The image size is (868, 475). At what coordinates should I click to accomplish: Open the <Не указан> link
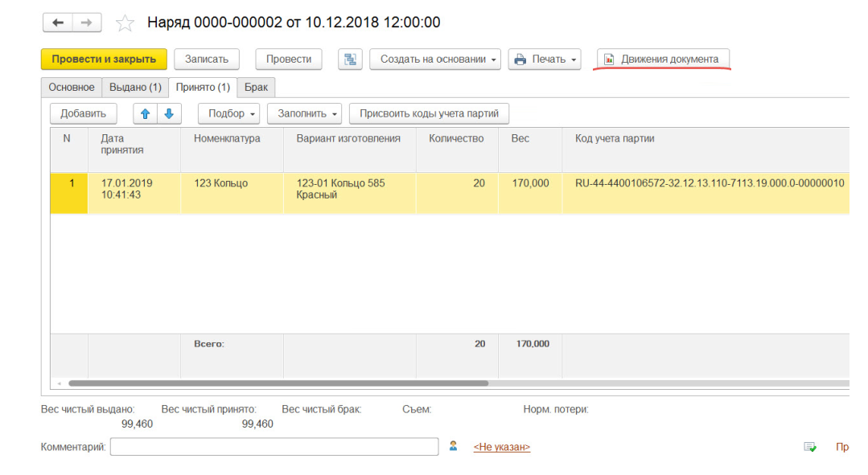pyautogui.click(x=501, y=447)
